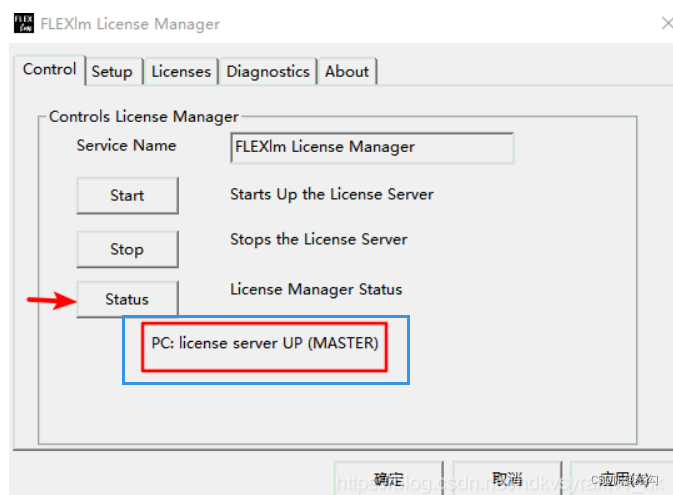Switch to the Diagnostics tab
The width and height of the screenshot is (673, 495).
tap(268, 71)
